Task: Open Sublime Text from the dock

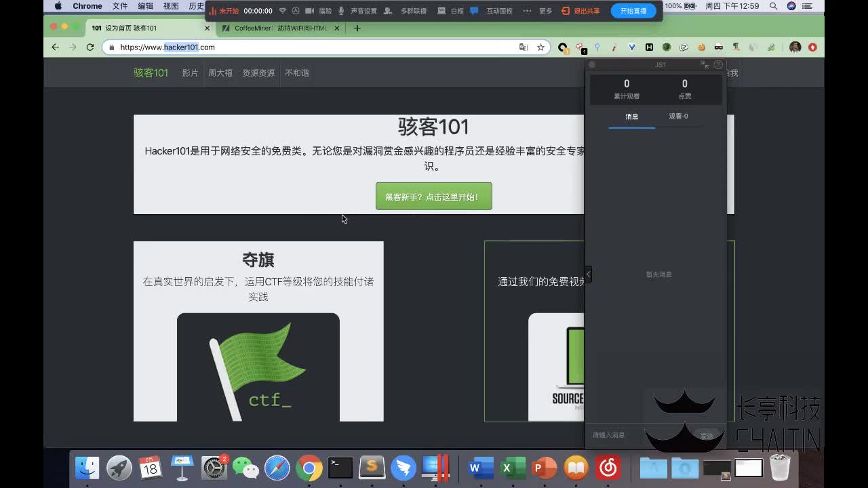Action: [372, 468]
